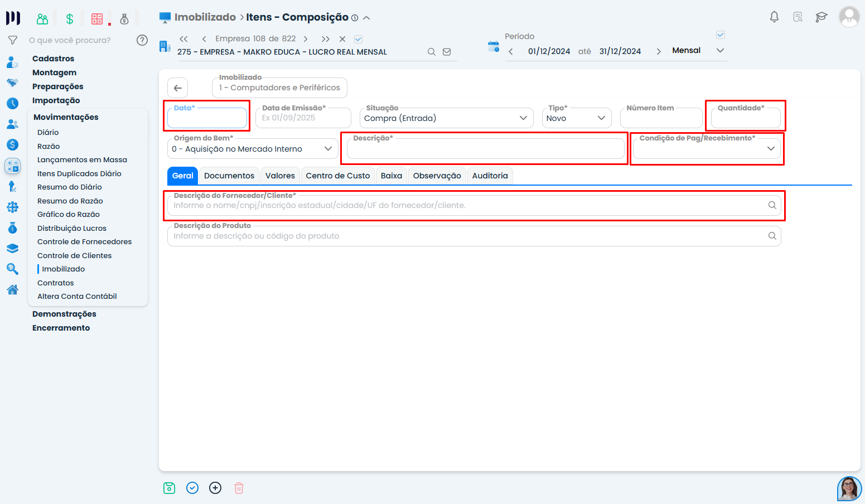The image size is (865, 504).
Task: Click the green save icon at bottom
Action: point(169,488)
